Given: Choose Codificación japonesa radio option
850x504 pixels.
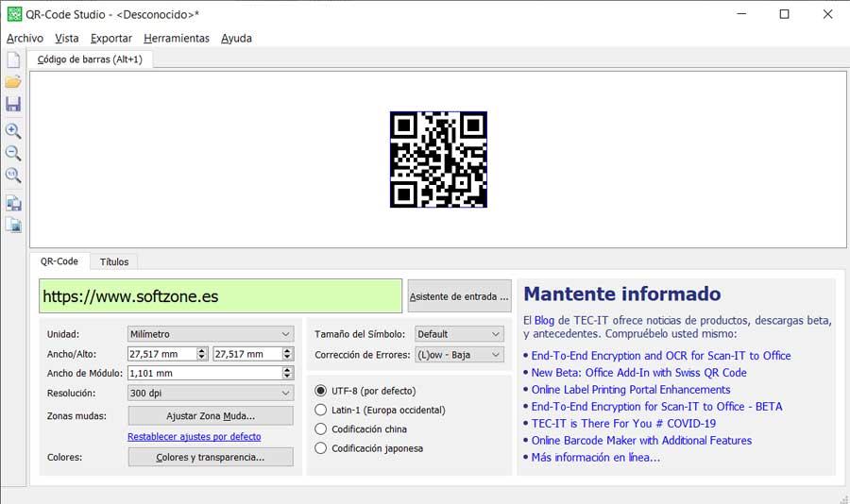Looking at the screenshot, I should (x=369, y=448).
